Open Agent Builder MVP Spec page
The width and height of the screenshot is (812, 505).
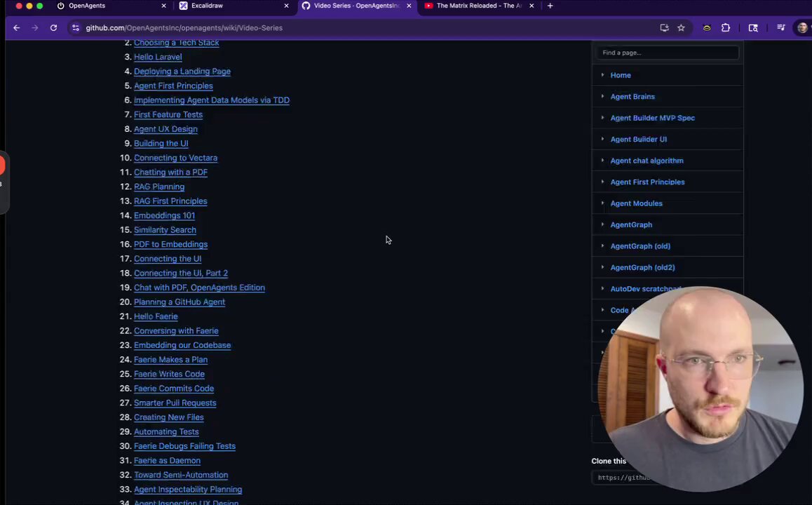(653, 118)
